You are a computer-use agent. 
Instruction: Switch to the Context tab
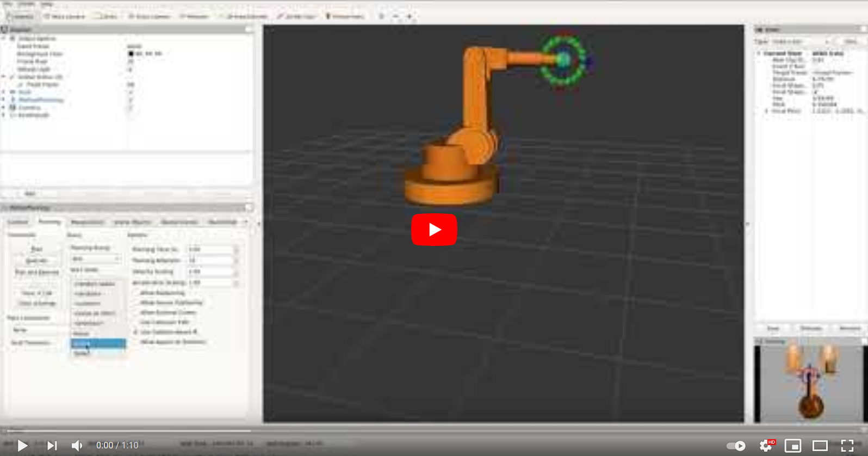17,222
